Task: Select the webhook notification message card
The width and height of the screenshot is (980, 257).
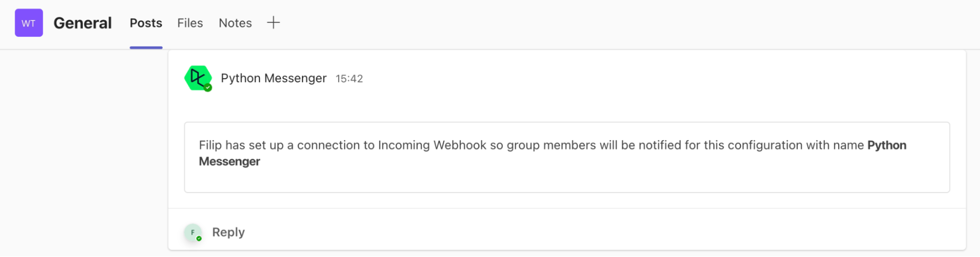Action: tap(567, 157)
